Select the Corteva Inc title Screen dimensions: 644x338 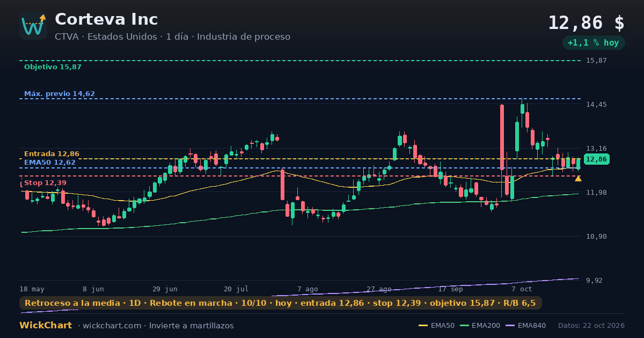pyautogui.click(x=106, y=19)
